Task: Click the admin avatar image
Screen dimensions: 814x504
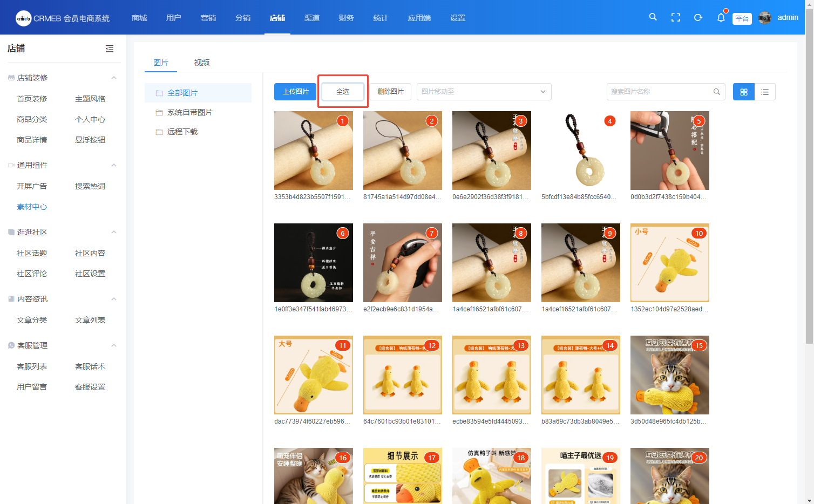Action: click(765, 18)
